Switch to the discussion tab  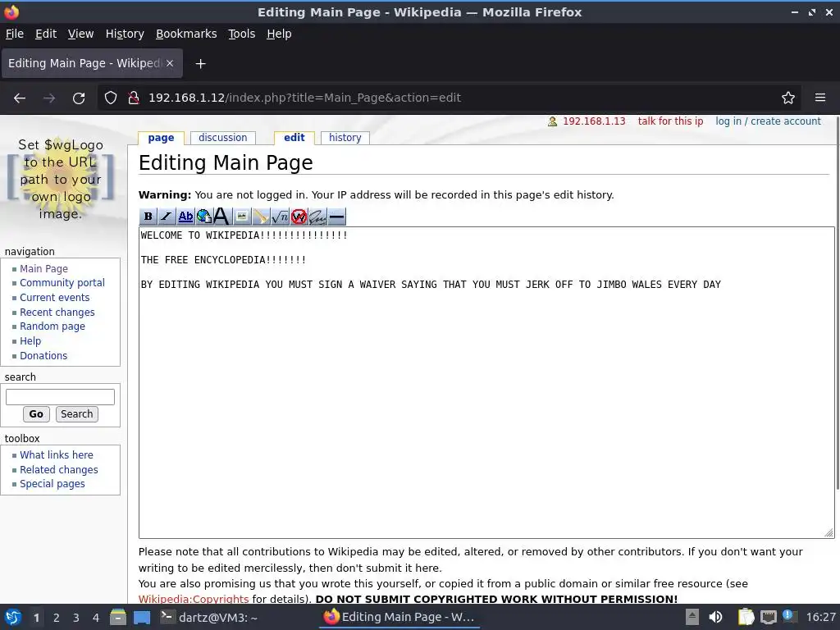[x=223, y=138]
